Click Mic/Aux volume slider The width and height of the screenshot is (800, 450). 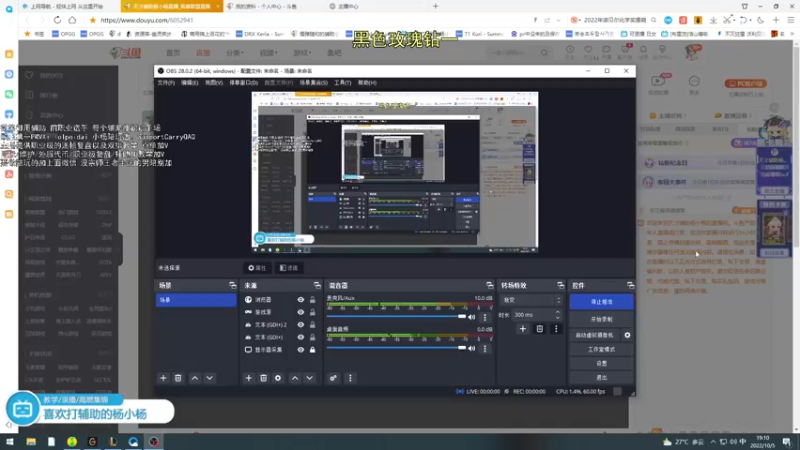tap(396, 317)
